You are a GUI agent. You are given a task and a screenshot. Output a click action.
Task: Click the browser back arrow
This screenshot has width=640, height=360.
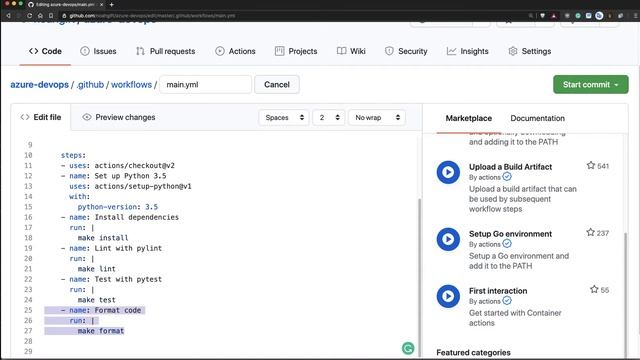point(8,16)
